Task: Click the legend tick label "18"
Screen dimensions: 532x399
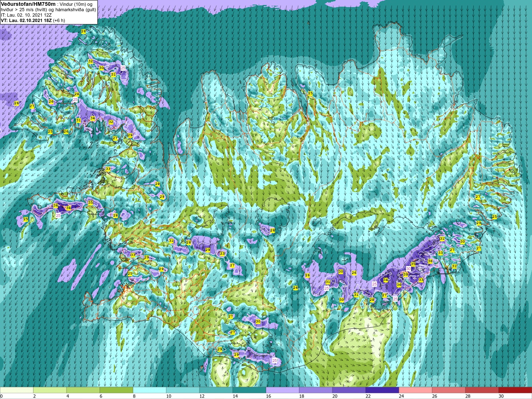Action: (301, 396)
